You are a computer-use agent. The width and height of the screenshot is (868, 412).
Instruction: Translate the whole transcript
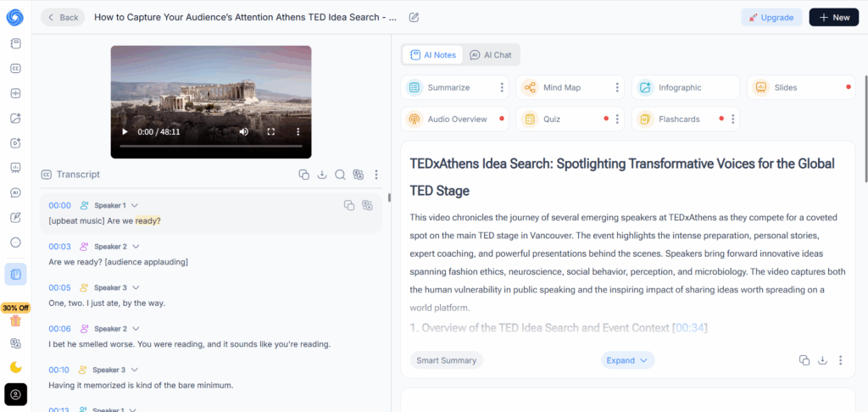pyautogui.click(x=359, y=175)
